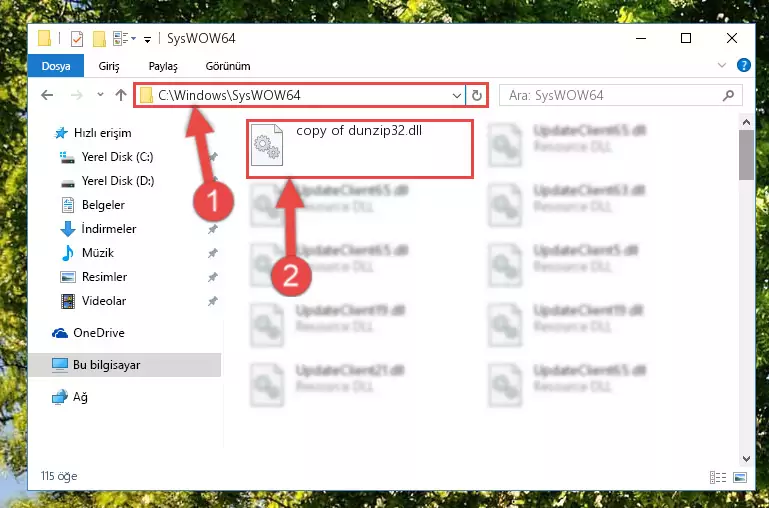This screenshot has width=769, height=508.
Task: Click the search magnifier icon
Action: [728, 95]
